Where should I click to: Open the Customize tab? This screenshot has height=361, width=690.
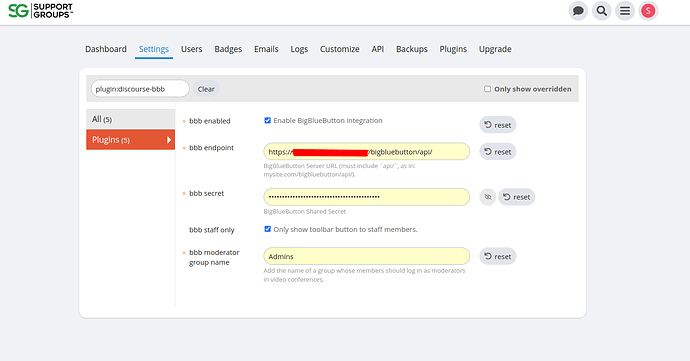click(x=339, y=49)
